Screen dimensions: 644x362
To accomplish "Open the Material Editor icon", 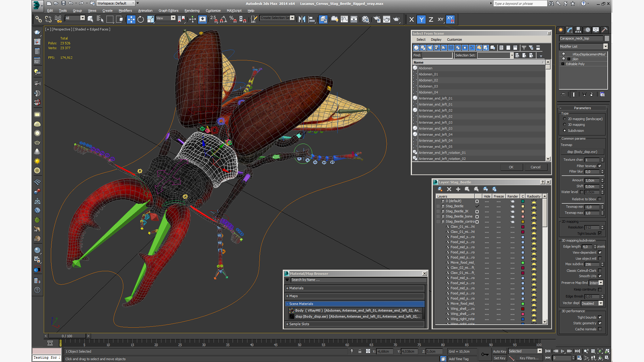I will click(365, 19).
